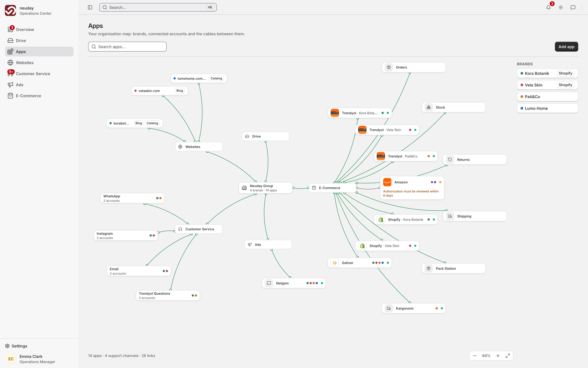Click the Search apps field
588x368 pixels.
pos(127,47)
